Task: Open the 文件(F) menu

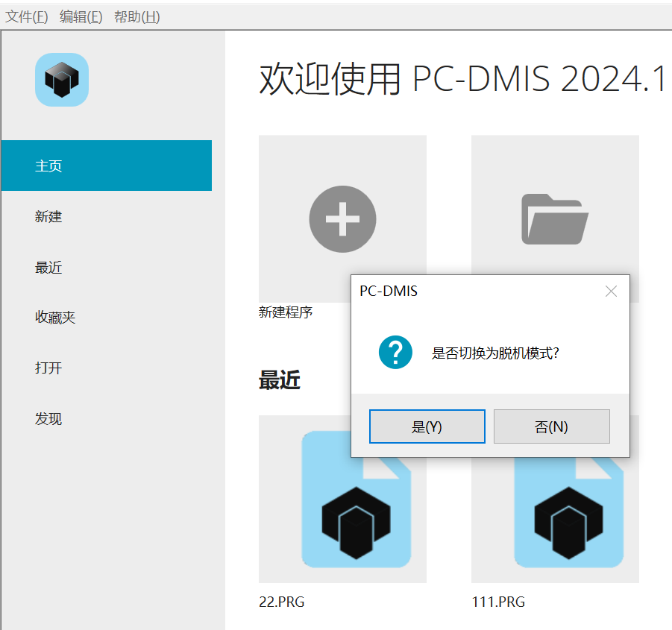Action: click(25, 15)
